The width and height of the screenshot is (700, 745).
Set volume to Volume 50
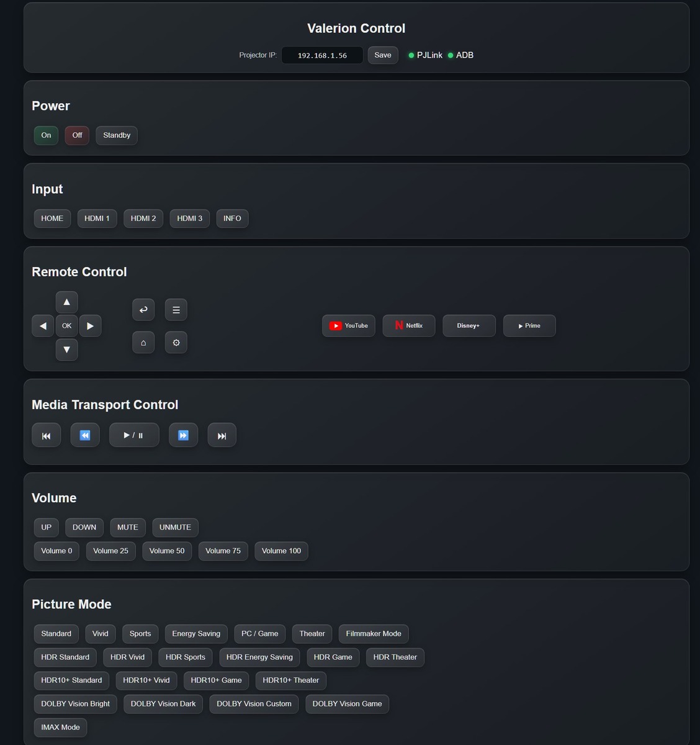[167, 551]
